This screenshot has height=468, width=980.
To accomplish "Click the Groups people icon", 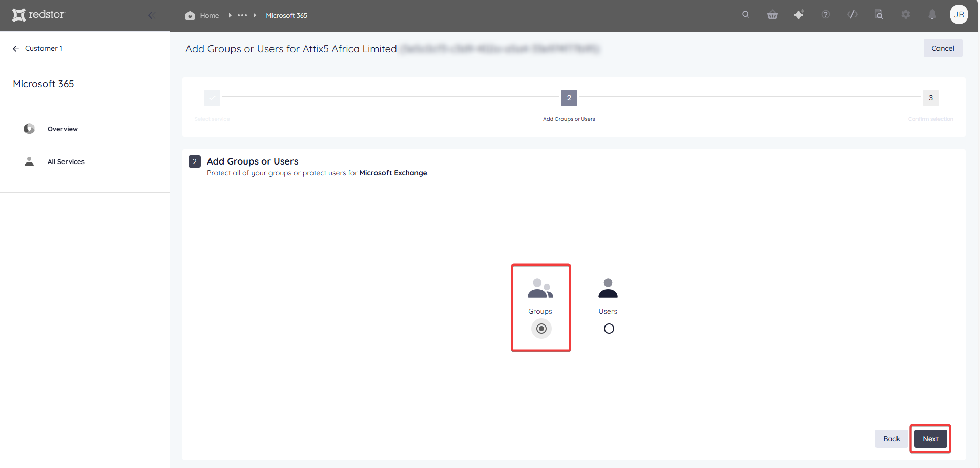I will pos(540,288).
